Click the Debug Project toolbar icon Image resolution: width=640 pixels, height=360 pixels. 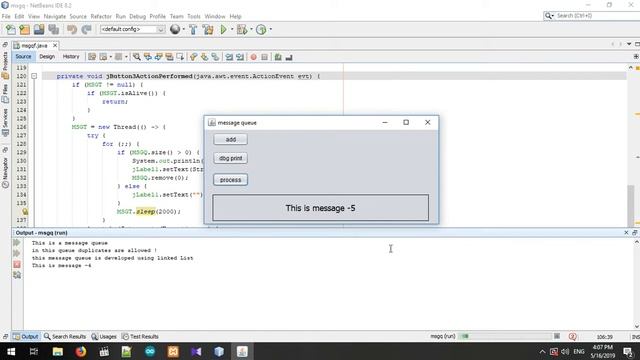click(242, 29)
